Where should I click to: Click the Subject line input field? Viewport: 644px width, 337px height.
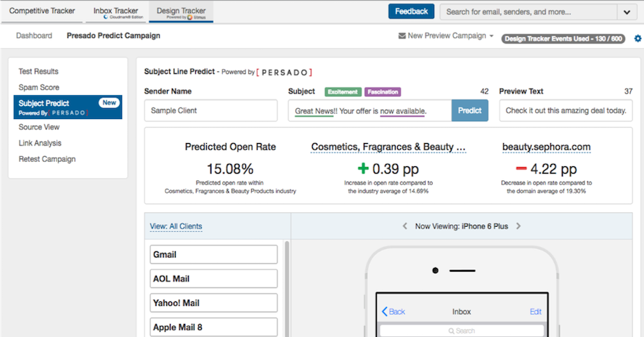click(x=370, y=110)
